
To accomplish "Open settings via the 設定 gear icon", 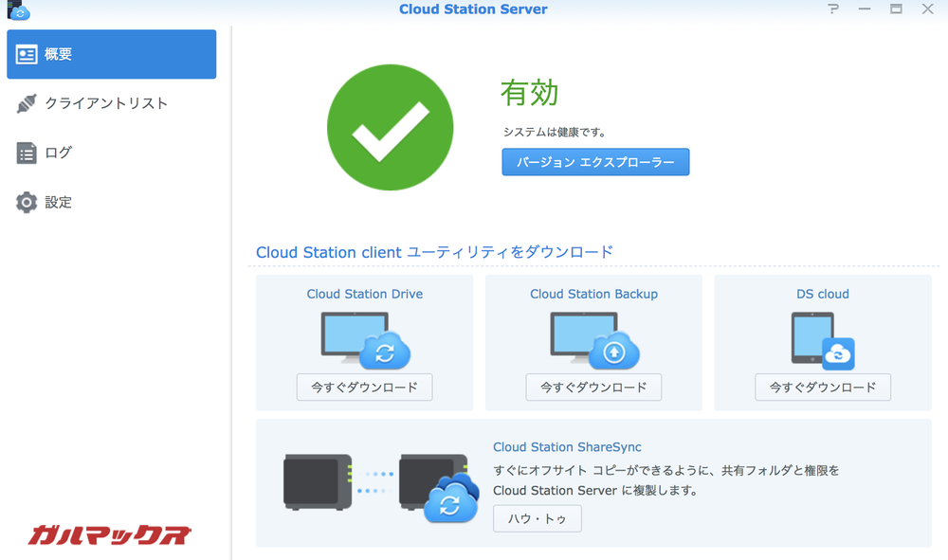I will [x=28, y=202].
